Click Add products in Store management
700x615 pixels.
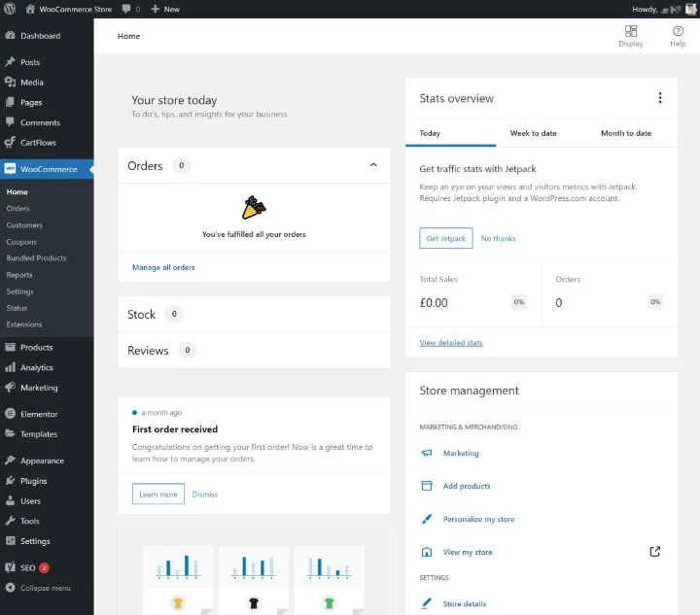click(466, 486)
